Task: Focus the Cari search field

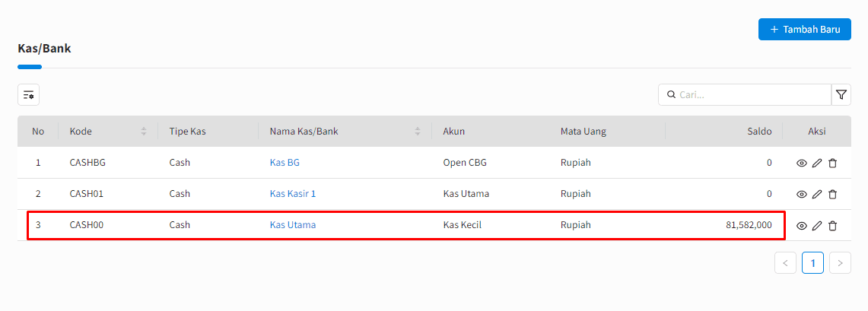Action: tap(749, 95)
